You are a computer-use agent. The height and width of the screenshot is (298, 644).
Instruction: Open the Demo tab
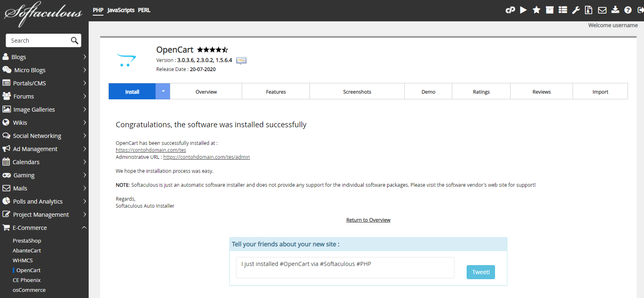pyautogui.click(x=428, y=92)
